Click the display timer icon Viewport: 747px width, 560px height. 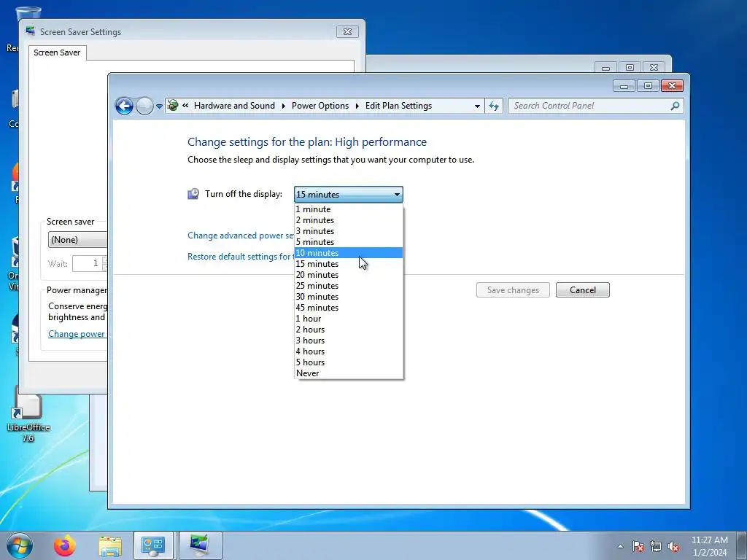(x=193, y=193)
